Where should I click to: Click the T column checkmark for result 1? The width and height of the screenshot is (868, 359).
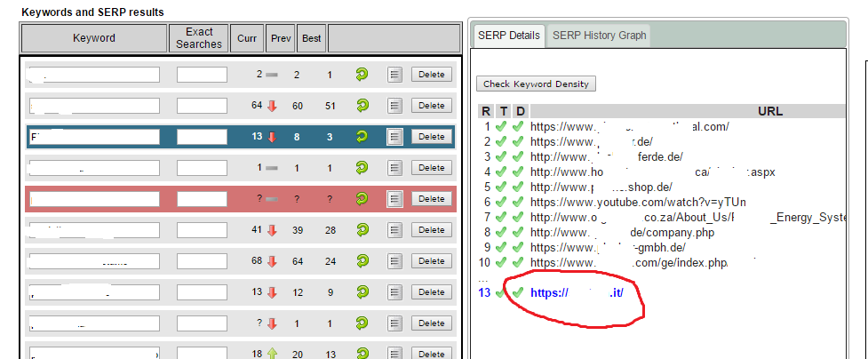502,127
